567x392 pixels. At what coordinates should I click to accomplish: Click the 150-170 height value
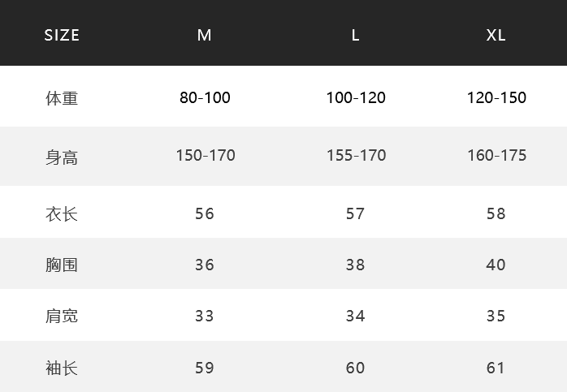(x=206, y=156)
